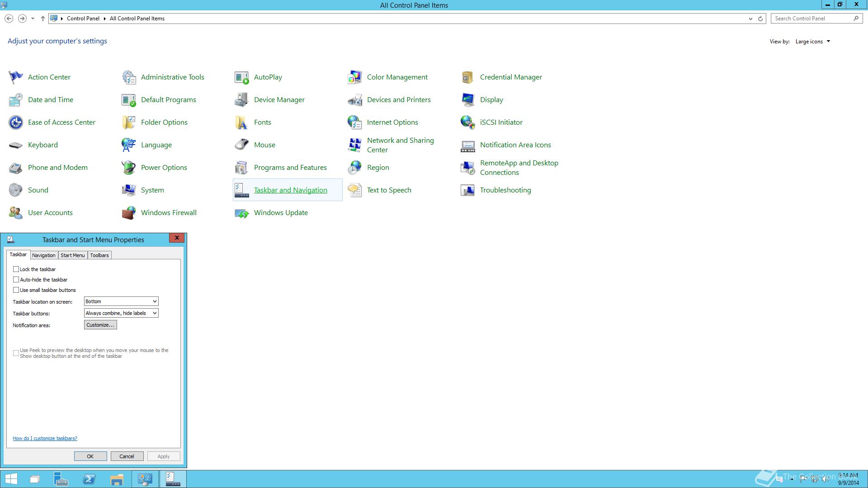The height and width of the screenshot is (488, 868).
Task: Open the Internet Options globe icon
Action: 355,122
